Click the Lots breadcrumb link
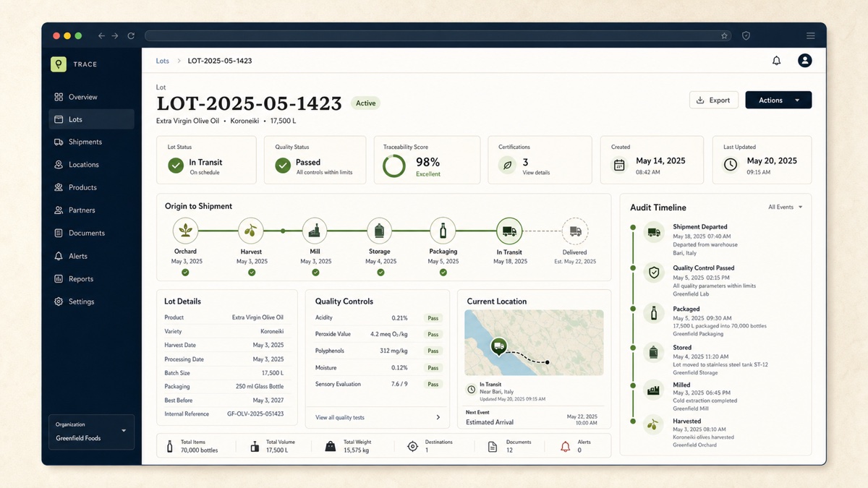This screenshot has width=868, height=488. coord(163,61)
